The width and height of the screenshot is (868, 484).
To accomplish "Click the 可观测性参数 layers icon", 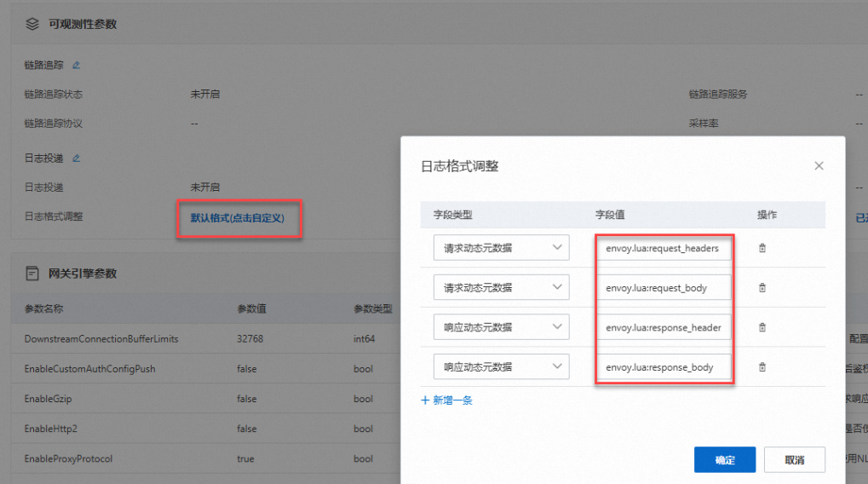I will (x=32, y=24).
